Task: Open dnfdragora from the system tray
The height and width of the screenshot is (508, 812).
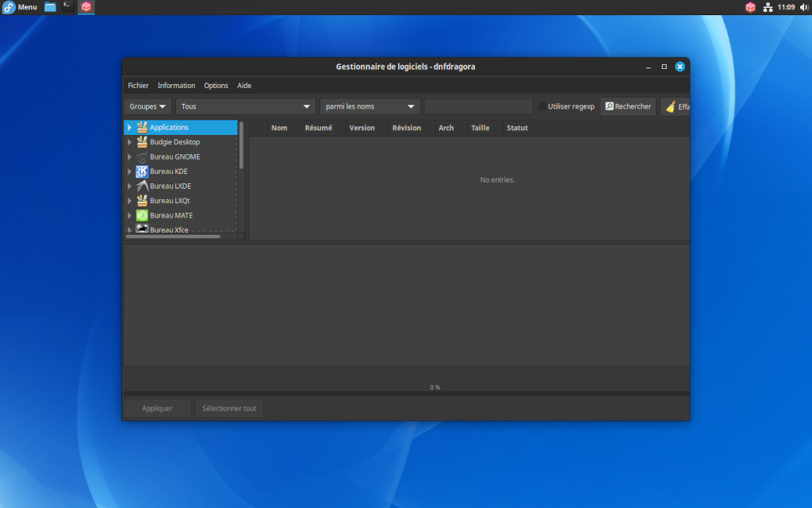Action: [x=751, y=7]
